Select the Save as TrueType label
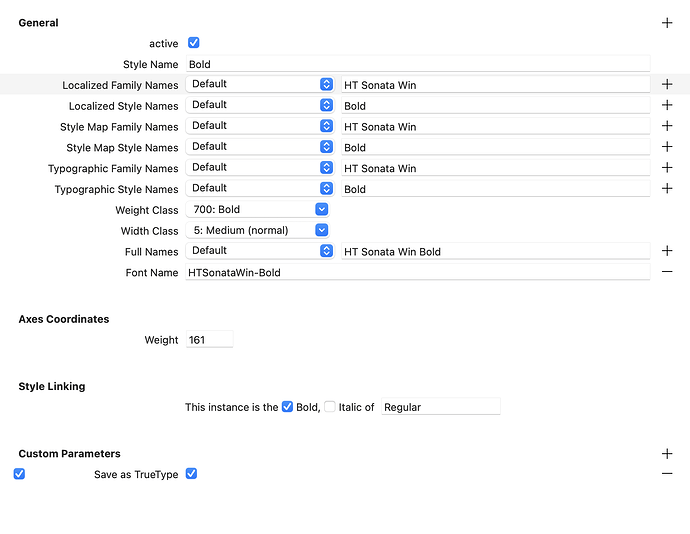 tap(136, 474)
